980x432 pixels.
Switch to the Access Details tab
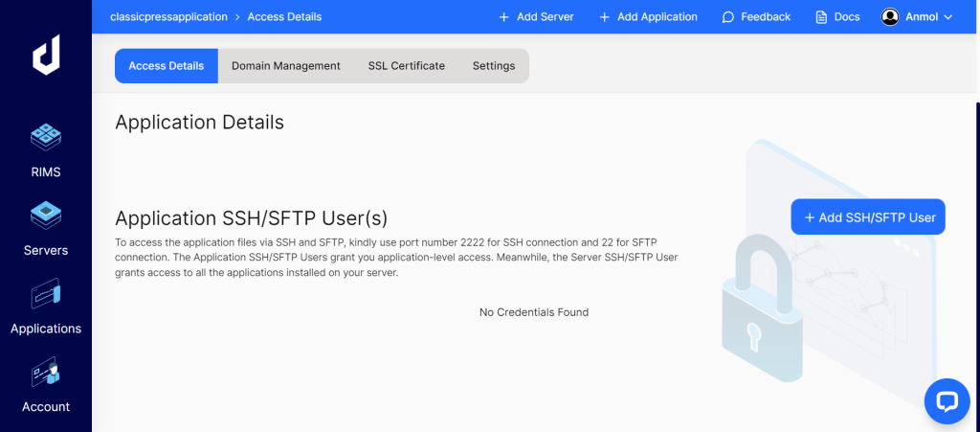pyautogui.click(x=167, y=66)
